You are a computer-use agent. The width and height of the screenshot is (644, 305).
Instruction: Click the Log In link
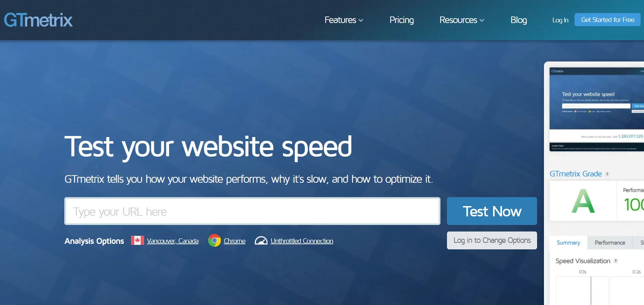point(560,20)
